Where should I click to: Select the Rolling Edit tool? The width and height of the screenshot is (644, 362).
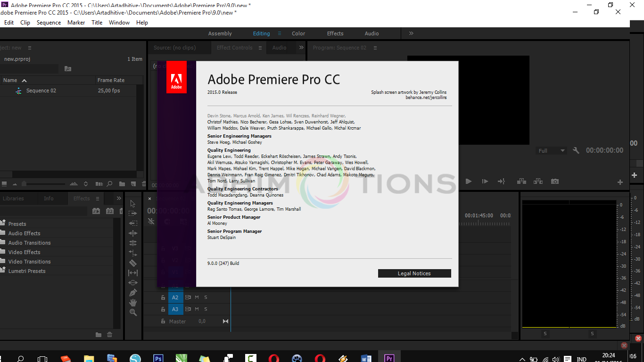point(133,243)
